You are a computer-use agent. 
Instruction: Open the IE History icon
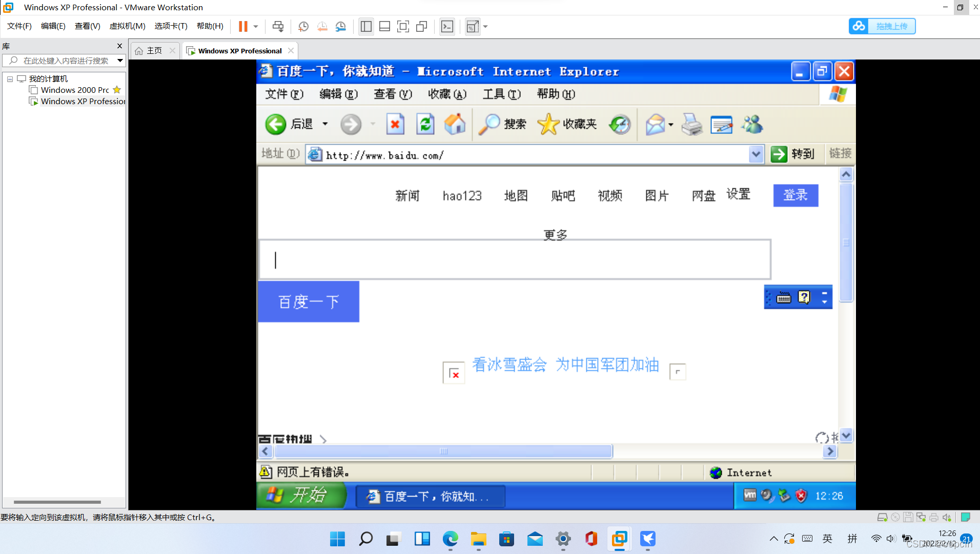(620, 124)
